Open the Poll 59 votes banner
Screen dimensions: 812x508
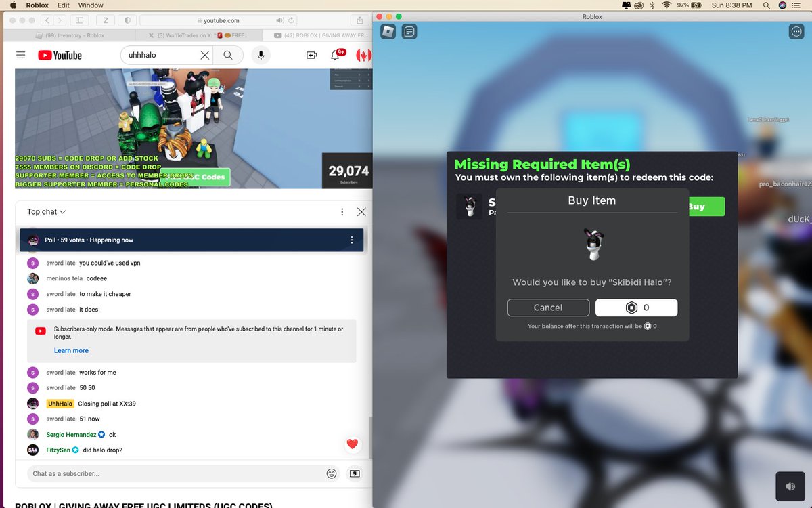pos(191,240)
